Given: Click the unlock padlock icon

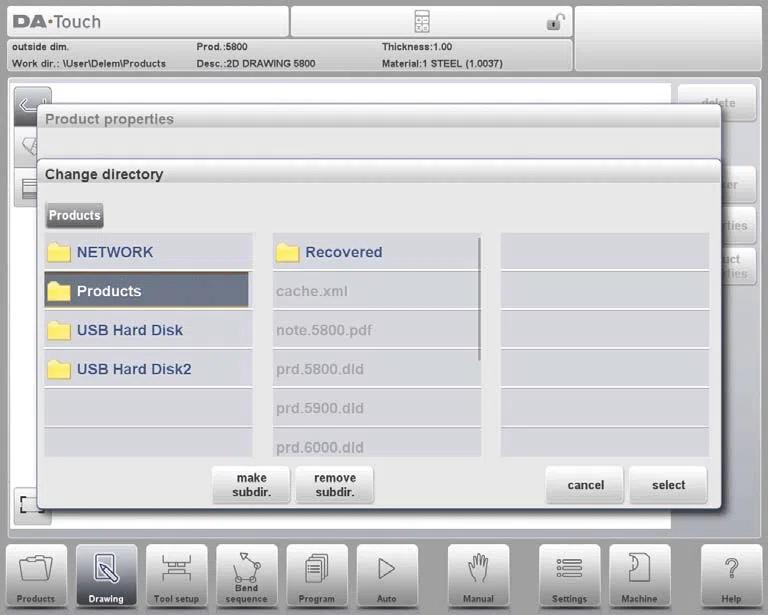Looking at the screenshot, I should tap(555, 22).
